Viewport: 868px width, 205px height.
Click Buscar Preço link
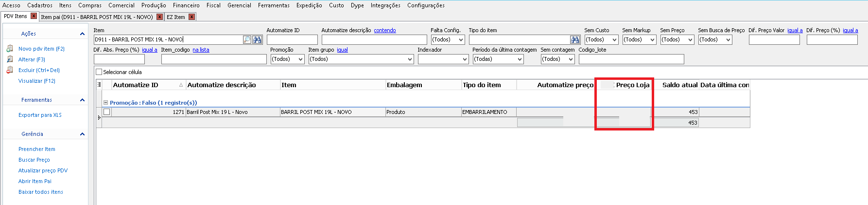pyautogui.click(x=34, y=160)
